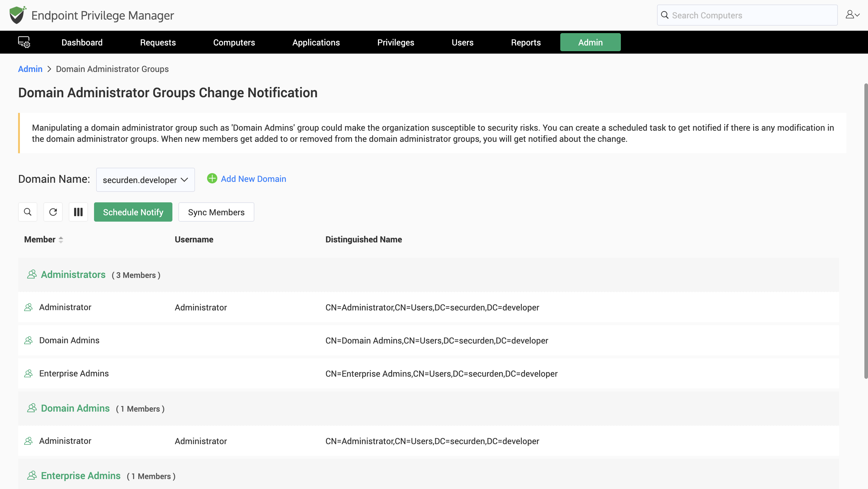Click the Distinguished Name column header
868x489 pixels.
click(x=363, y=240)
